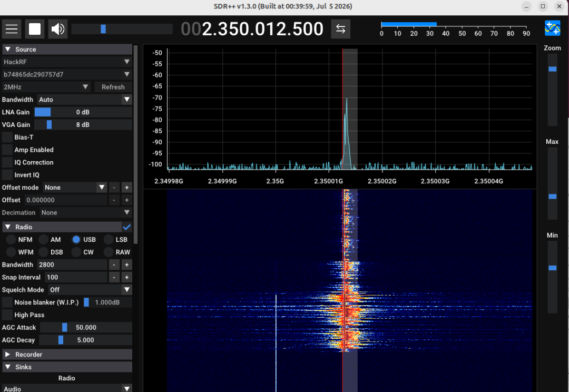
Task: Click the Offset value input field
Action: click(x=66, y=200)
